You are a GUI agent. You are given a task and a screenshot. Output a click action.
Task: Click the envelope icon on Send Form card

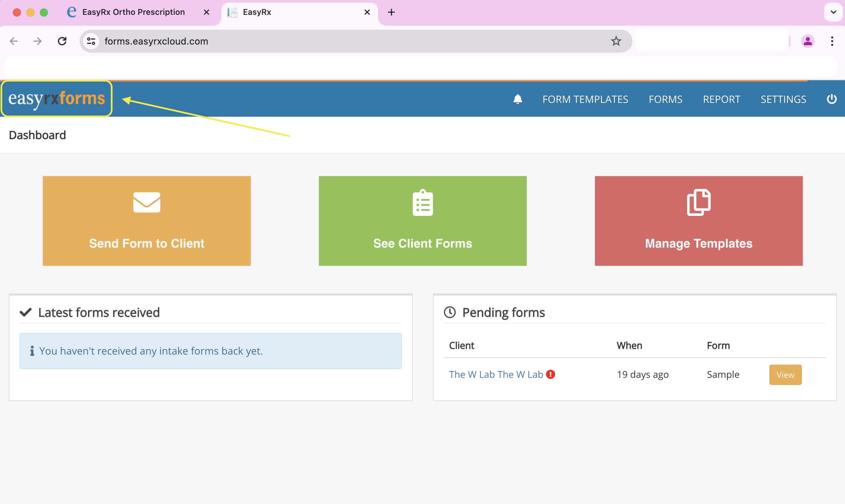point(147,202)
